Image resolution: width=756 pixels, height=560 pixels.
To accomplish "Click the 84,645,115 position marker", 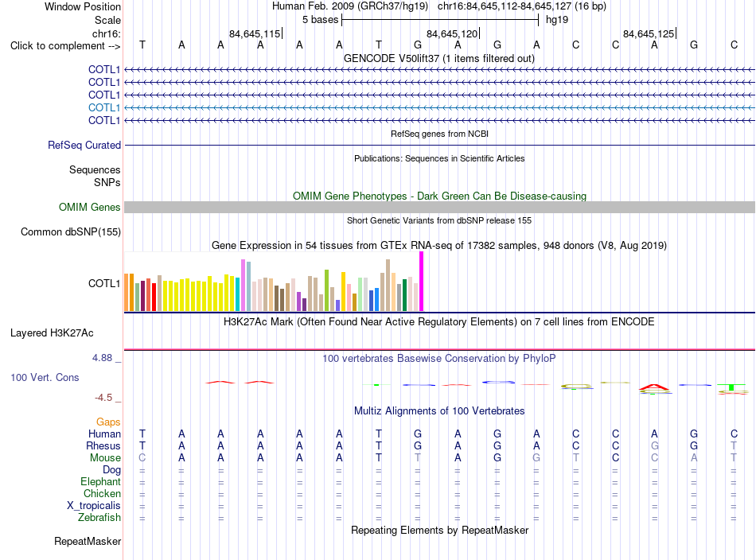I will point(255,33).
